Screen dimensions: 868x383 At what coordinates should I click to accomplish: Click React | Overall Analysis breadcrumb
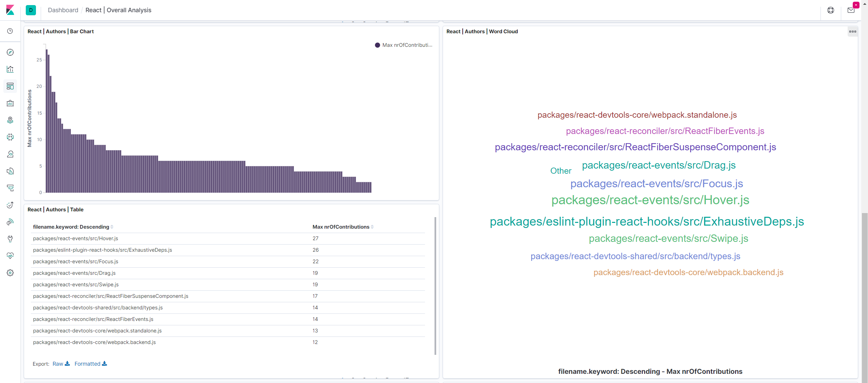coord(118,10)
